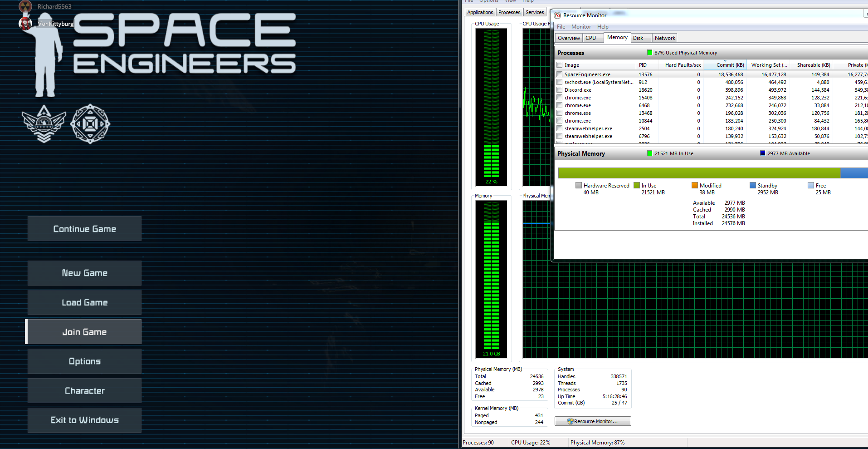Click the Resource Monitor... button in Task Manager

click(x=592, y=421)
